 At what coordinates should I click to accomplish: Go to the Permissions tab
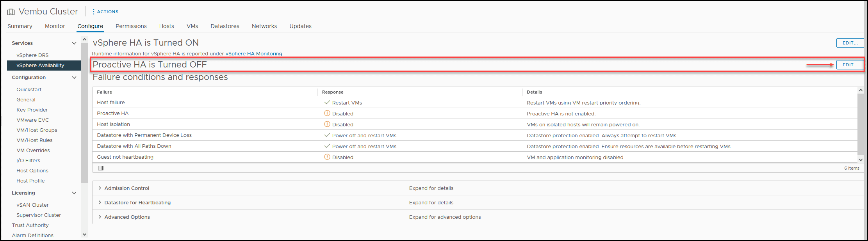coord(131,26)
